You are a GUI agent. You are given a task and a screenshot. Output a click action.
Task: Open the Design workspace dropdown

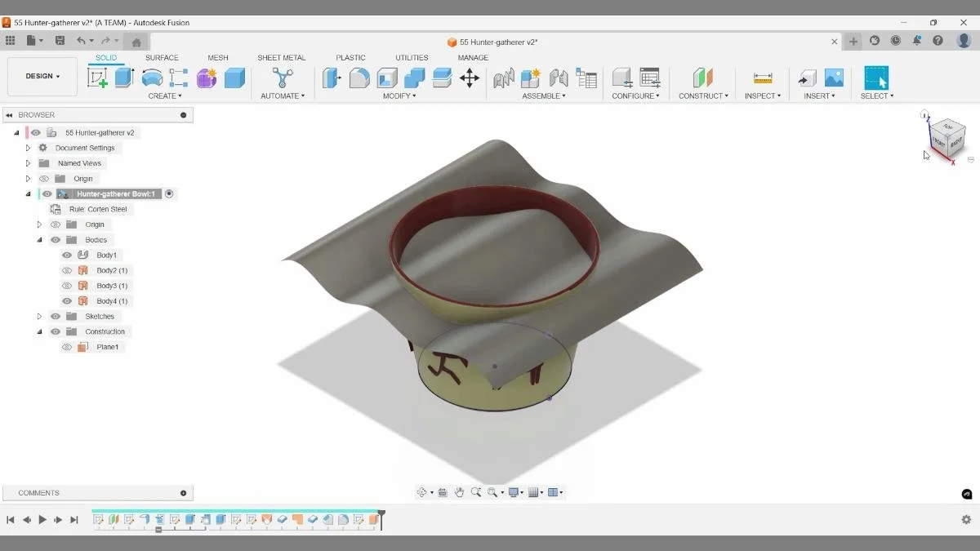pos(42,75)
